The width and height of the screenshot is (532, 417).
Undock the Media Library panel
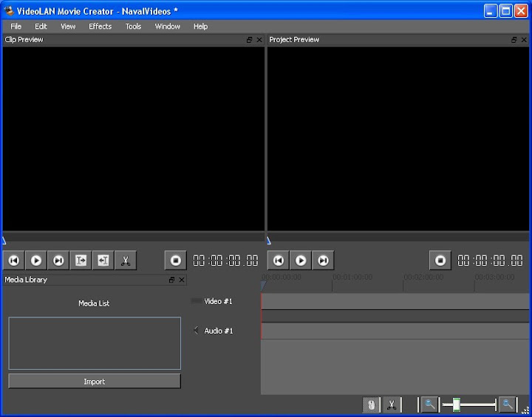(172, 280)
